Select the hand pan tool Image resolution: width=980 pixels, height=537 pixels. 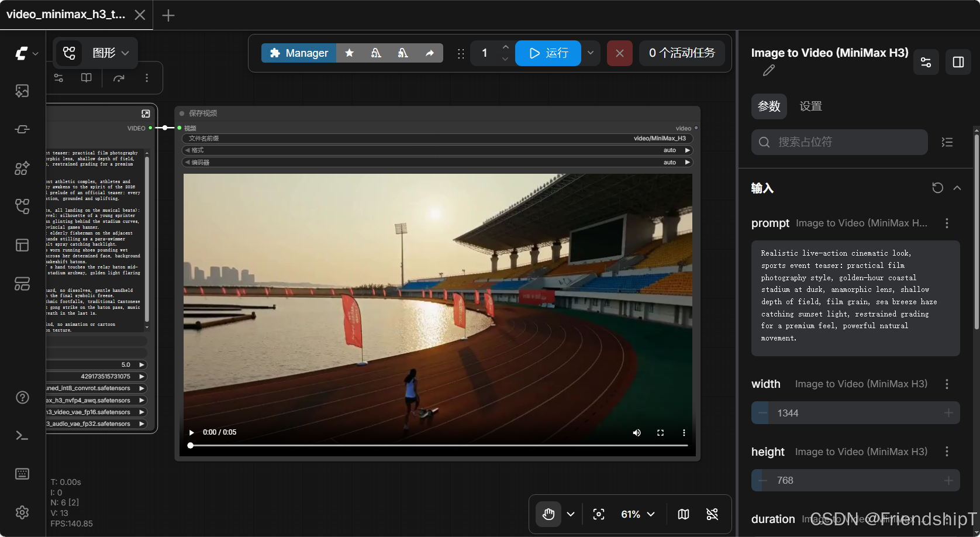pyautogui.click(x=548, y=514)
